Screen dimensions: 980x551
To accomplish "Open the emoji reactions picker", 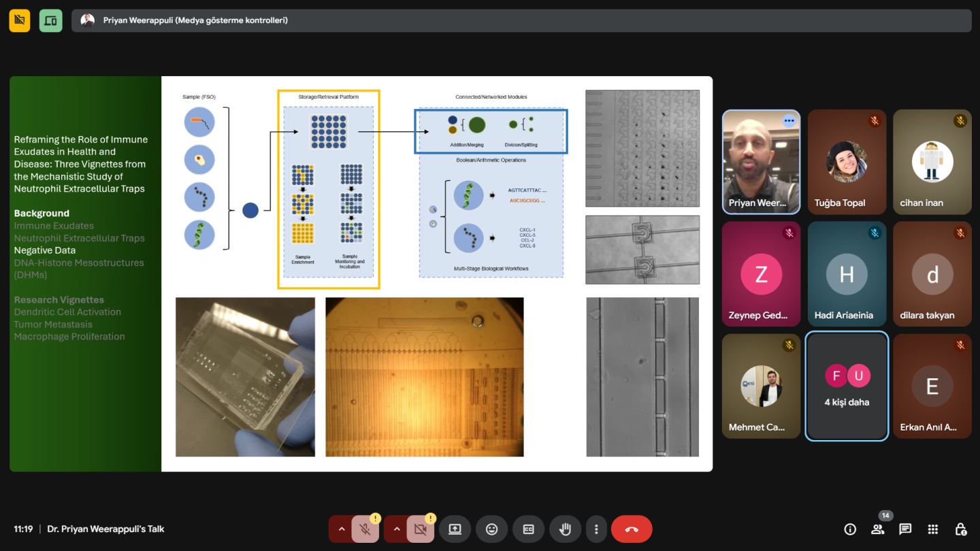I will tap(491, 529).
